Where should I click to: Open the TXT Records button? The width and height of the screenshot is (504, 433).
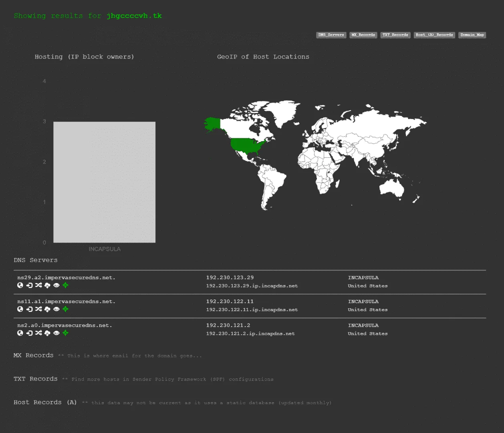pyautogui.click(x=395, y=35)
